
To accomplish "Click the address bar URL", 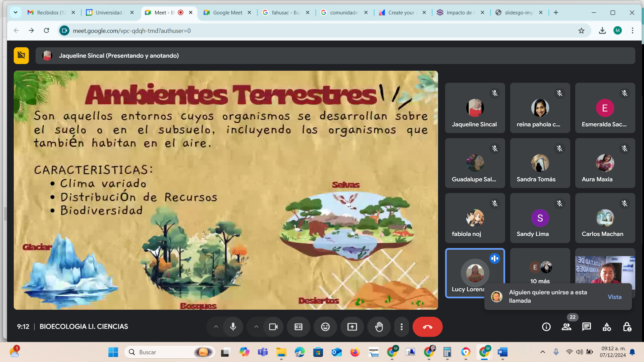I will [132, 31].
